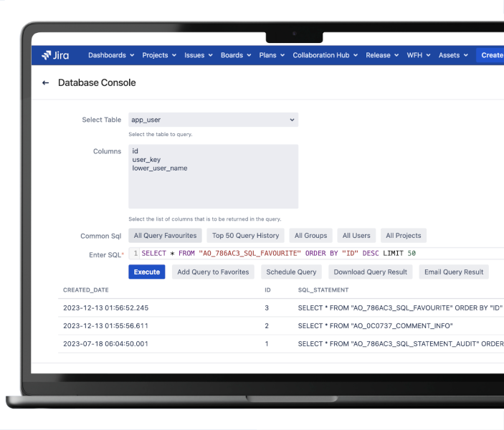Click the All Query Favourites button
Viewport: 504px width, 430px height.
pos(165,235)
